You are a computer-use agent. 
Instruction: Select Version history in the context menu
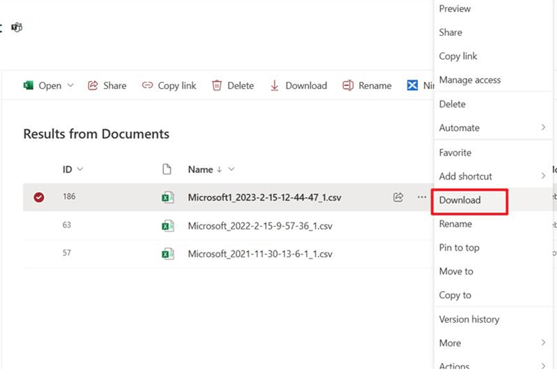[469, 319]
